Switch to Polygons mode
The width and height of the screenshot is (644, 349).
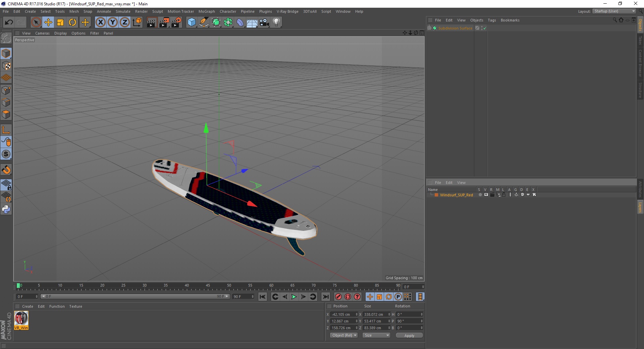[x=6, y=114]
